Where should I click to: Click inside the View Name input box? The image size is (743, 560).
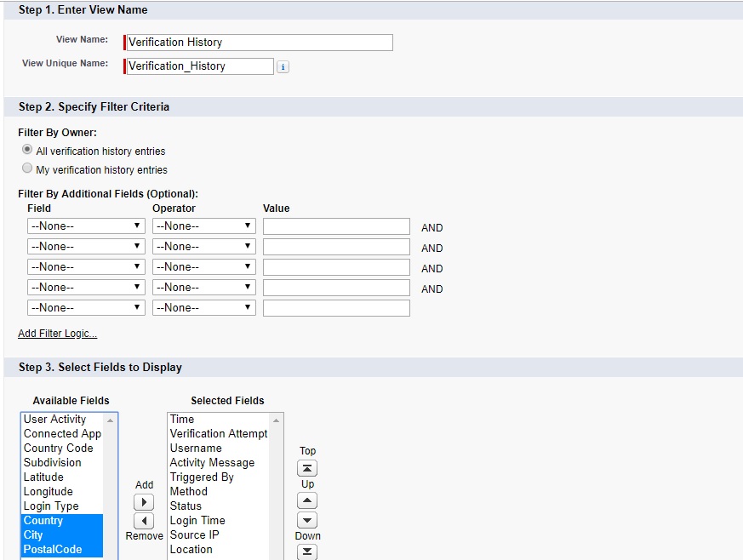255,43
